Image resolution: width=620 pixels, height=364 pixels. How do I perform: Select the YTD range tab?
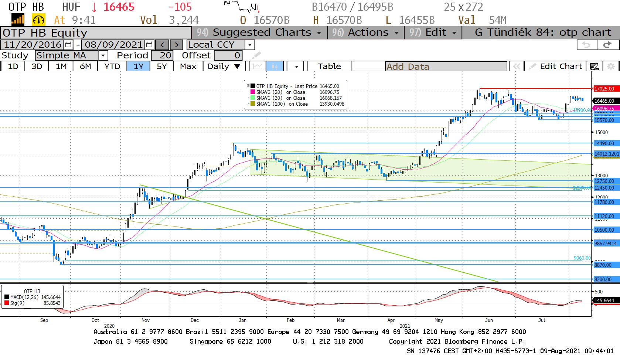[112, 67]
